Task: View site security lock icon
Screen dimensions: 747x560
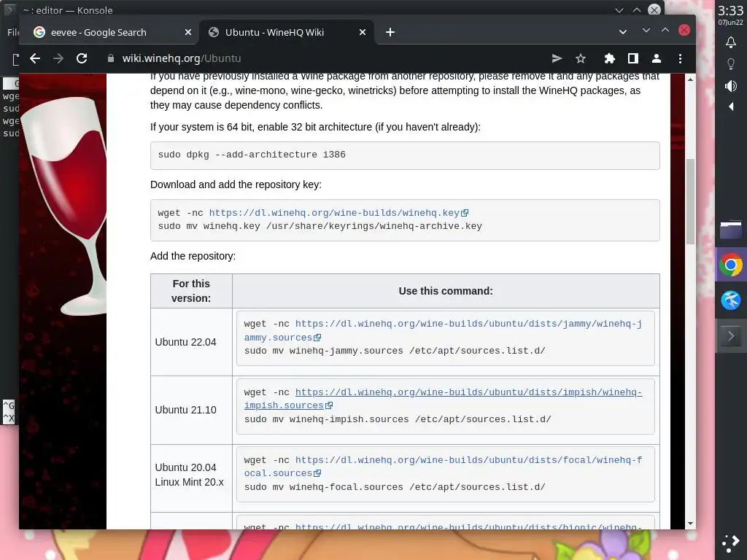Action: (x=111, y=58)
